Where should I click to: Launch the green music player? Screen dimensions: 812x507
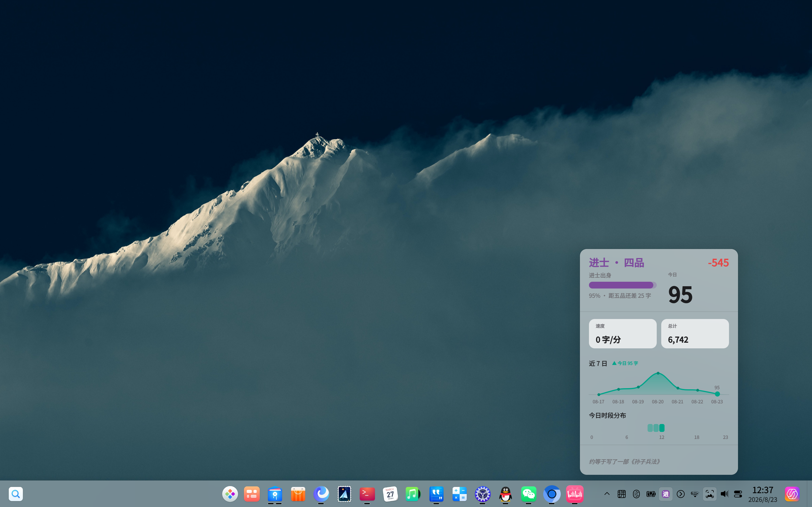coord(413,494)
